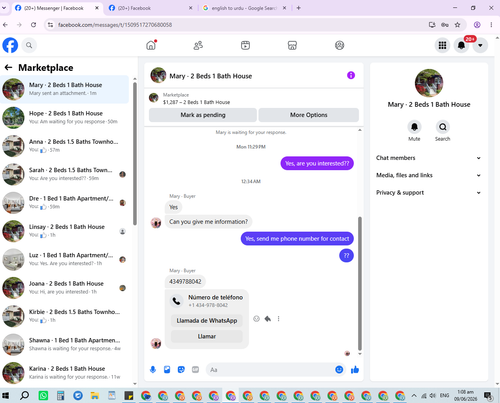Click Llamada de WhatsApp button
Image resolution: width=500 pixels, height=403 pixels.
pos(207,320)
